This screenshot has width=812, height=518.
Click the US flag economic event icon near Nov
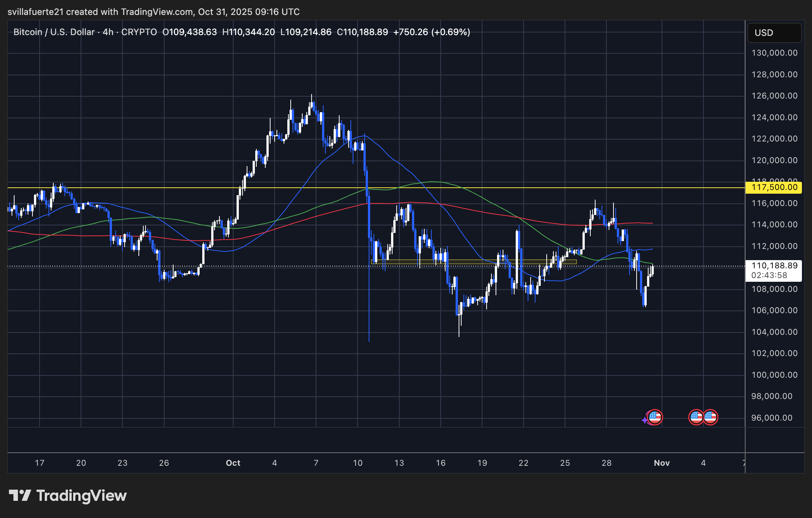(x=656, y=418)
